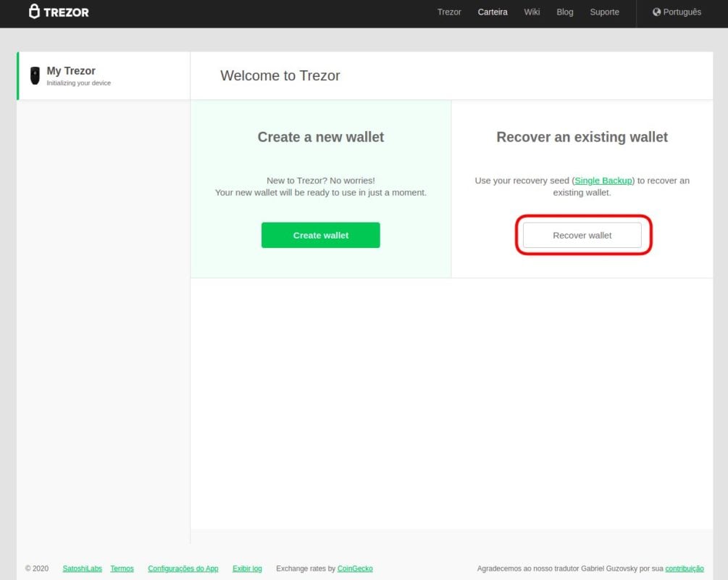Click 'Initializing your device' status text

coord(79,83)
